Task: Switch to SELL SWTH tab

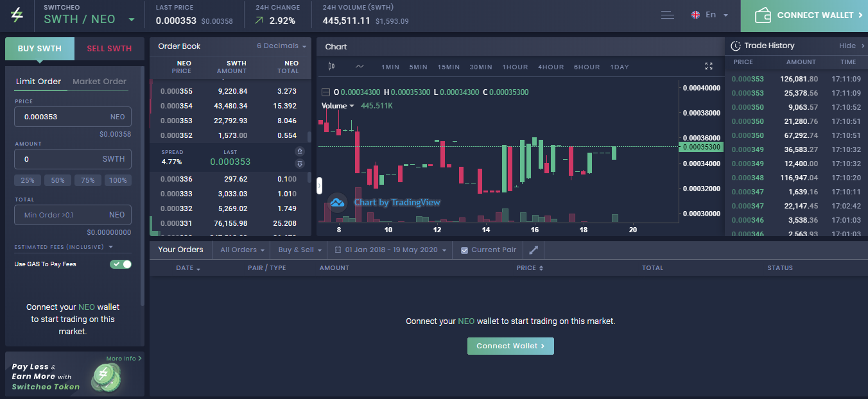Action: click(109, 49)
